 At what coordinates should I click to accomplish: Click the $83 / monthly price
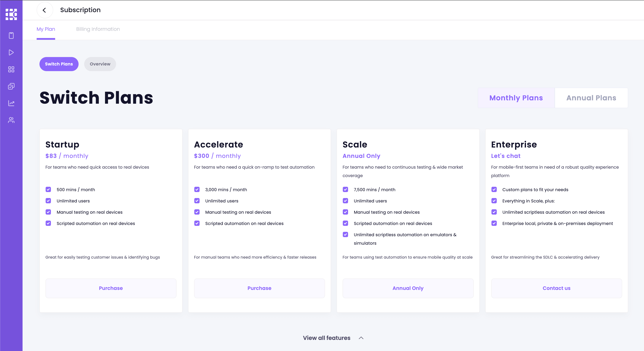point(67,156)
